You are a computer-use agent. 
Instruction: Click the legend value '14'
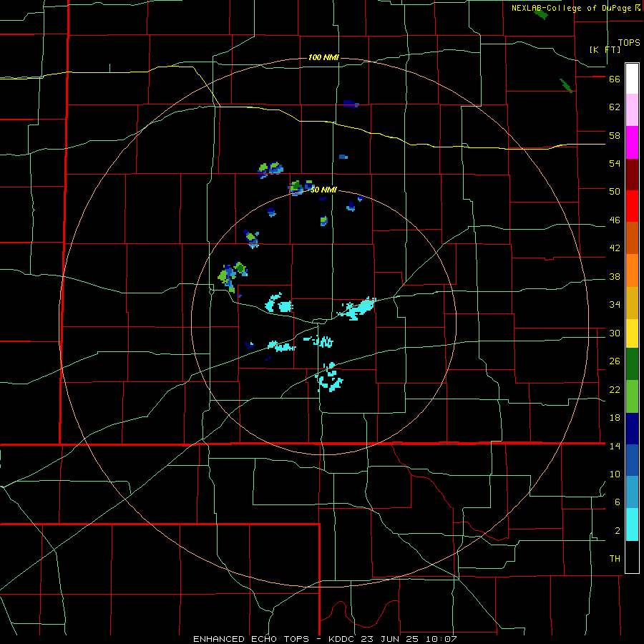coord(615,446)
